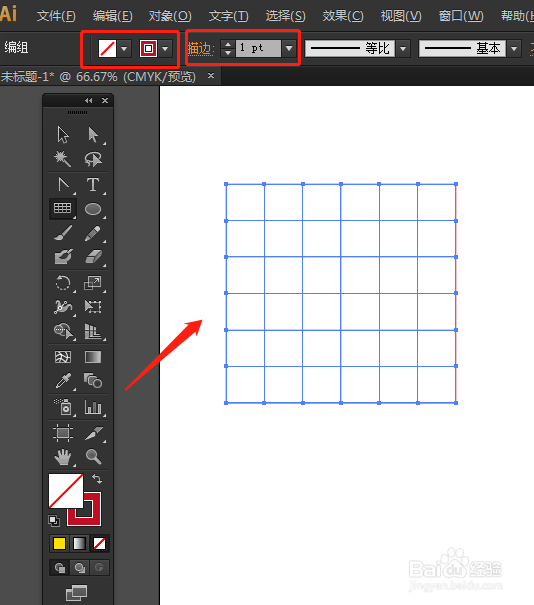Select the Slice tool
Image resolution: width=534 pixels, height=605 pixels.
93,433
